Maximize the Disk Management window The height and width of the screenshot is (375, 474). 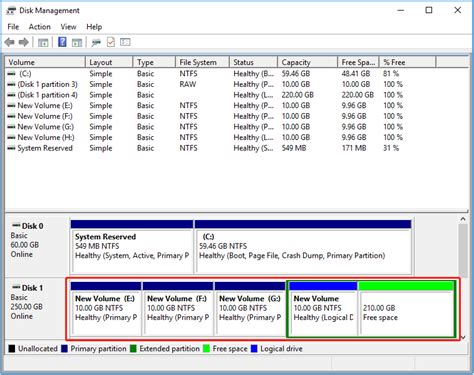click(429, 10)
